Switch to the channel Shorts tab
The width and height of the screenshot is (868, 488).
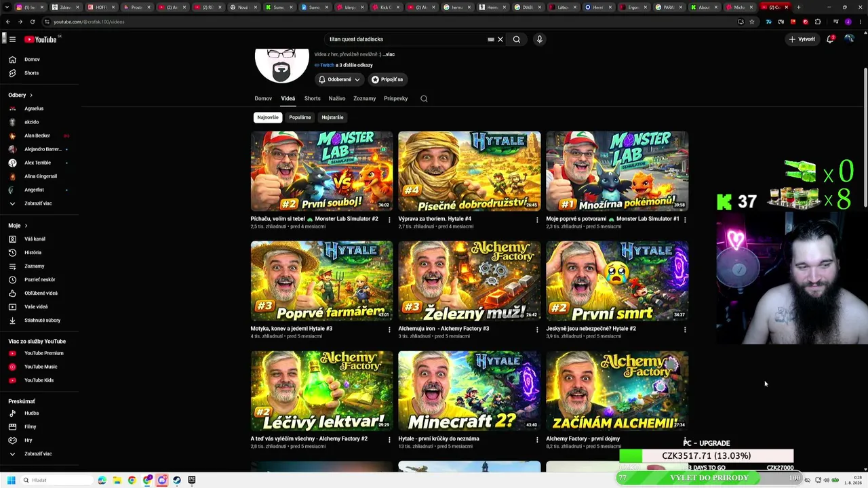(313, 98)
